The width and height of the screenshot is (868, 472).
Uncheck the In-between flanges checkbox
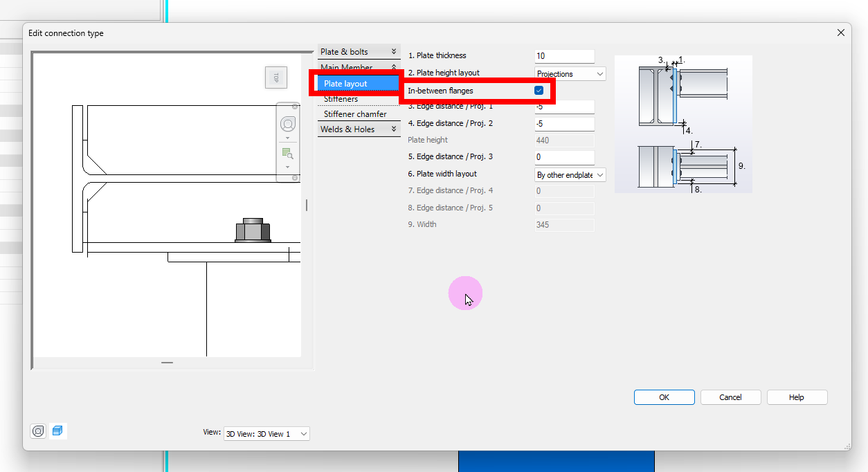pos(539,91)
